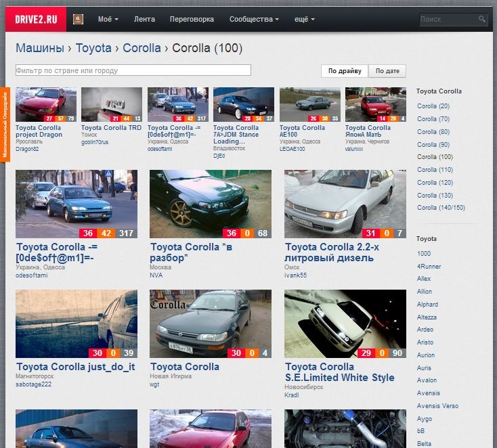The height and width of the screenshot is (448, 497).
Task: Select Corolla (120) in the sidebar
Action: [x=435, y=183]
